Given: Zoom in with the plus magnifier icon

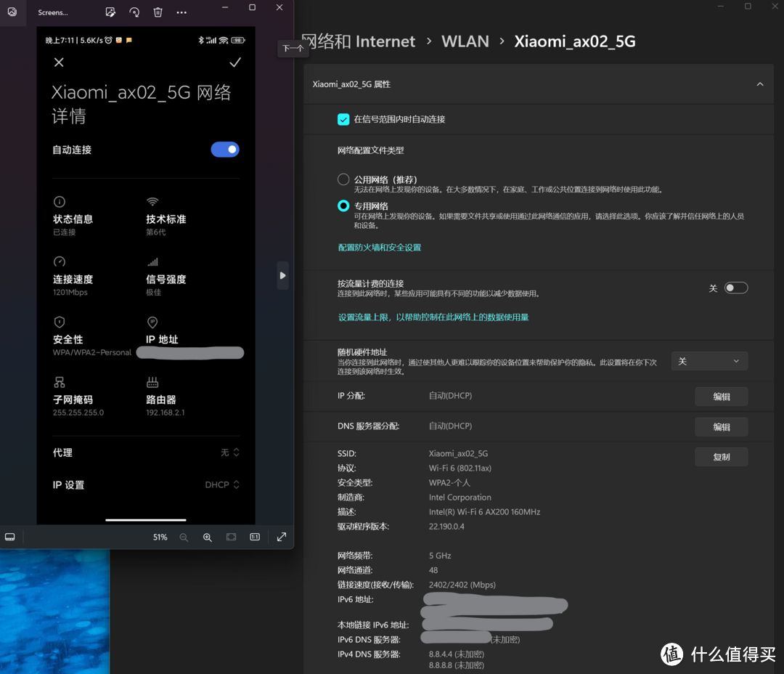Looking at the screenshot, I should pos(207,537).
